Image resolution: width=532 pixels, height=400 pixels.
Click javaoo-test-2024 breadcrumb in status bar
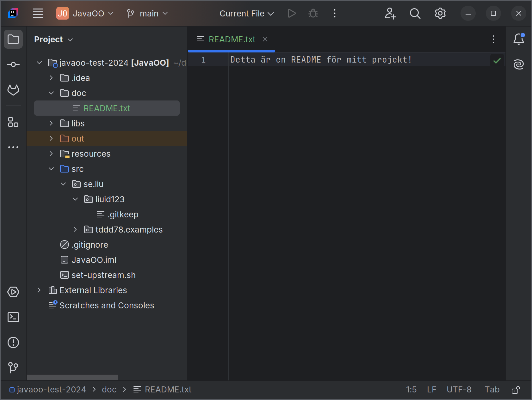pyautogui.click(x=48, y=390)
